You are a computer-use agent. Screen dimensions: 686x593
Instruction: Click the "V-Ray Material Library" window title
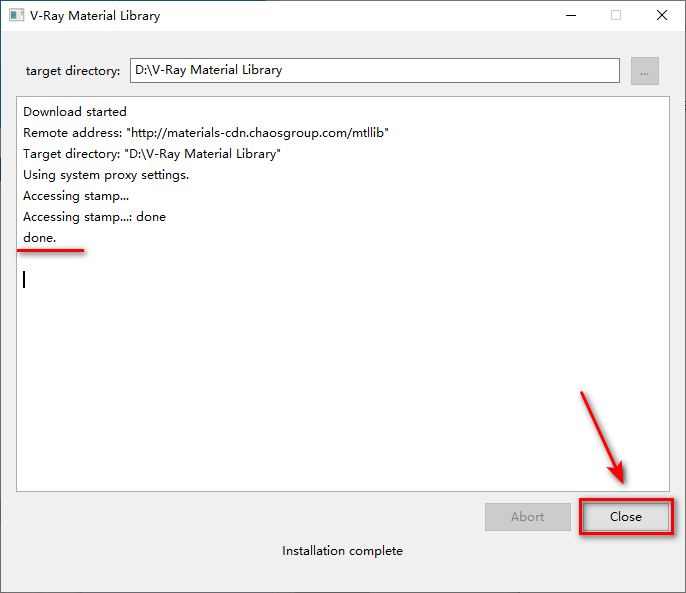[x=94, y=16]
